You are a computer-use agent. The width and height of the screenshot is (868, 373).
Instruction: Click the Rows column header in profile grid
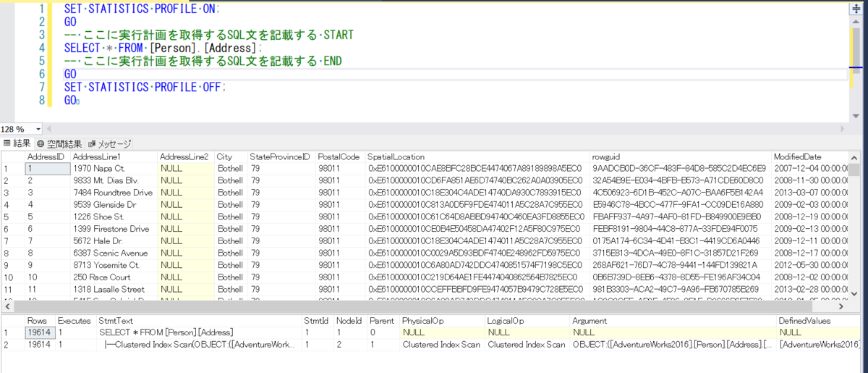coord(40,320)
